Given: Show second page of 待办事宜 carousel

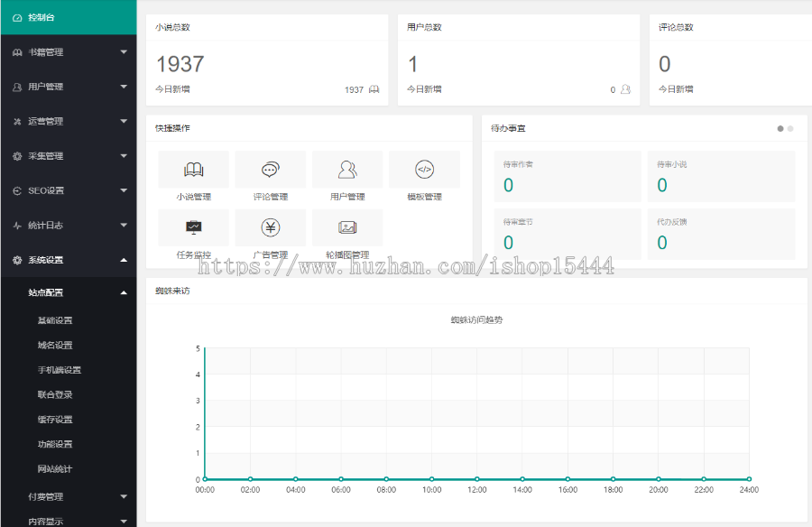Looking at the screenshot, I should pos(790,128).
